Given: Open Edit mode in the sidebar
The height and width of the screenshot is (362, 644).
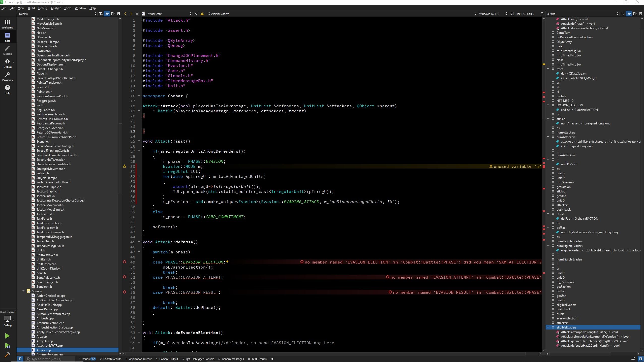Looking at the screenshot, I should pyautogui.click(x=8, y=37).
